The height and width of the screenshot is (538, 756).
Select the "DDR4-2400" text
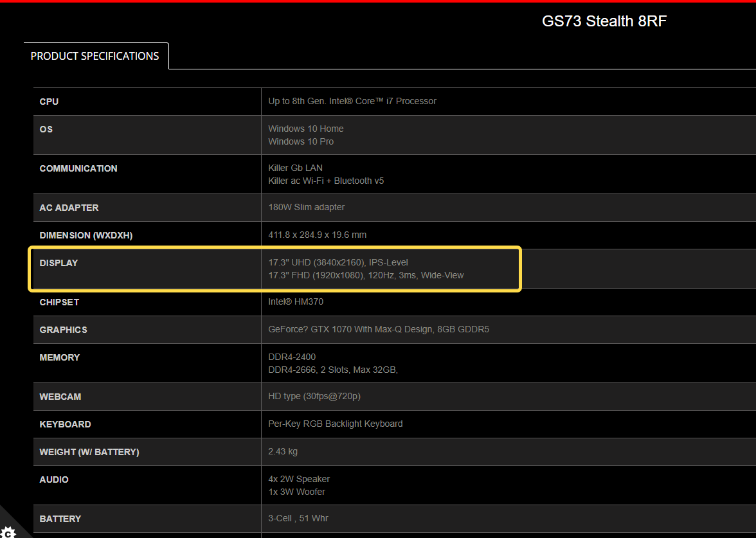292,357
